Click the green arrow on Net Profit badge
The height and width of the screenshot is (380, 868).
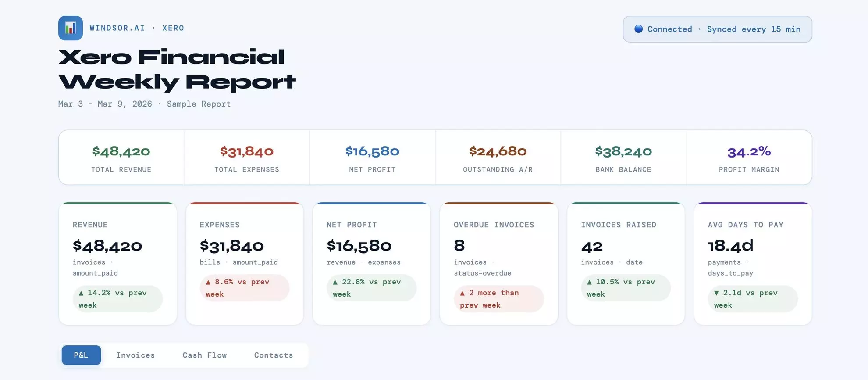click(334, 282)
